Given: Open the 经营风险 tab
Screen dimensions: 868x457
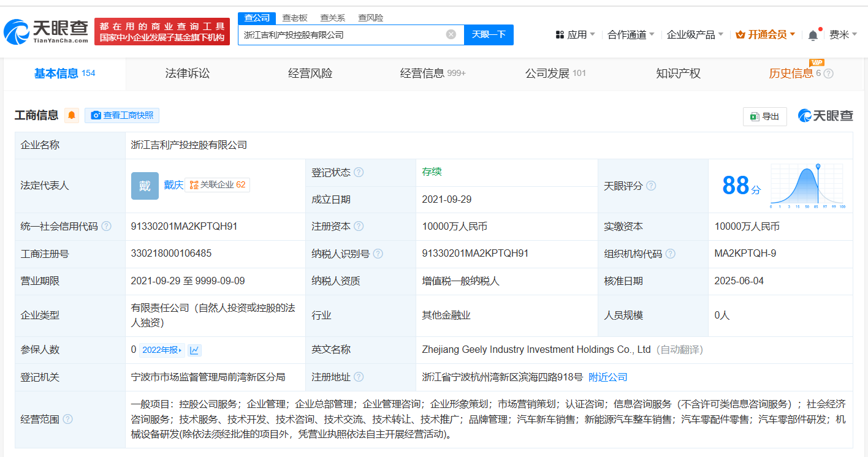Looking at the screenshot, I should pos(310,74).
